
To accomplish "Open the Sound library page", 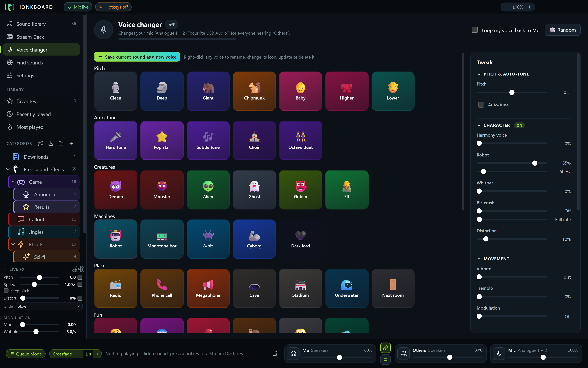I will [41, 24].
